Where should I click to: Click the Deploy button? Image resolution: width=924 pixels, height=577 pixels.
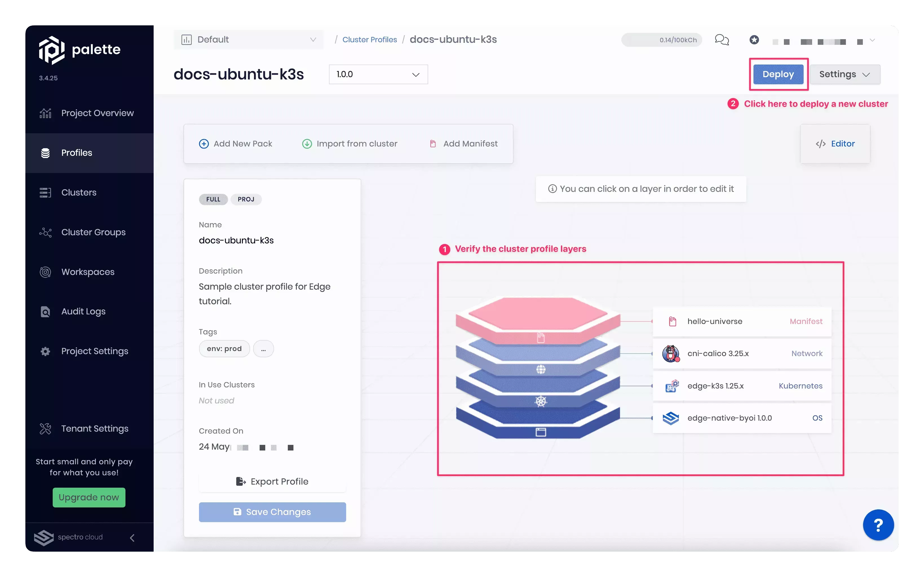778,74
